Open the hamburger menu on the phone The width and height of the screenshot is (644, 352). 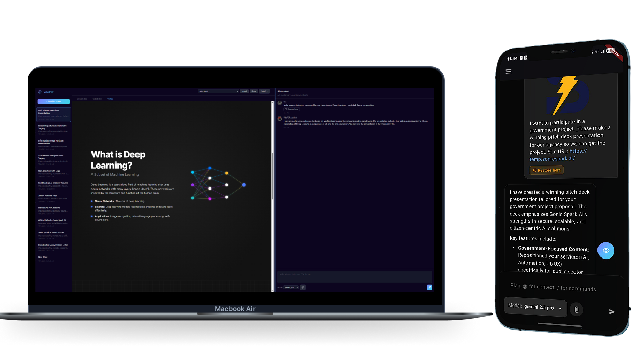[509, 71]
